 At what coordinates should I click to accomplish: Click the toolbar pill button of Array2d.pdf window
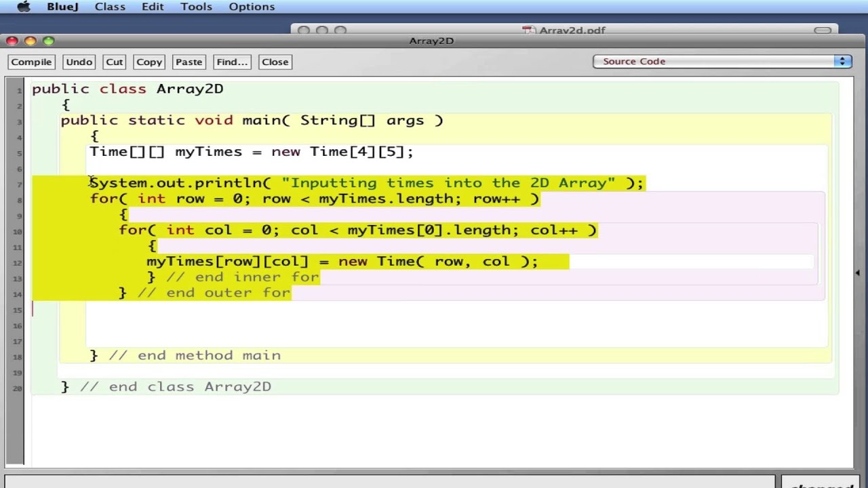(x=823, y=30)
